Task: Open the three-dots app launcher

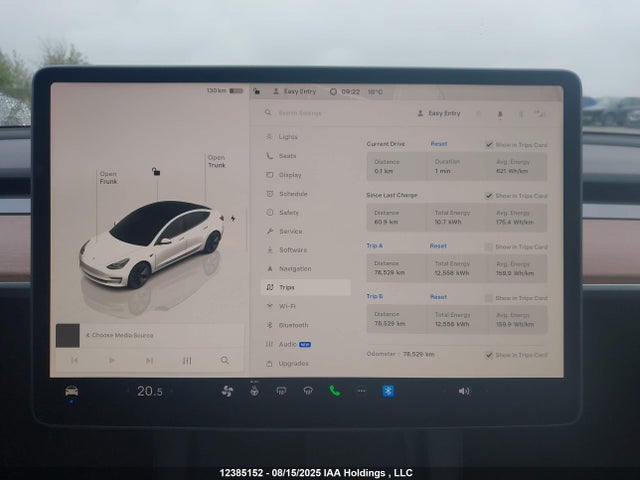Action: pos(361,391)
